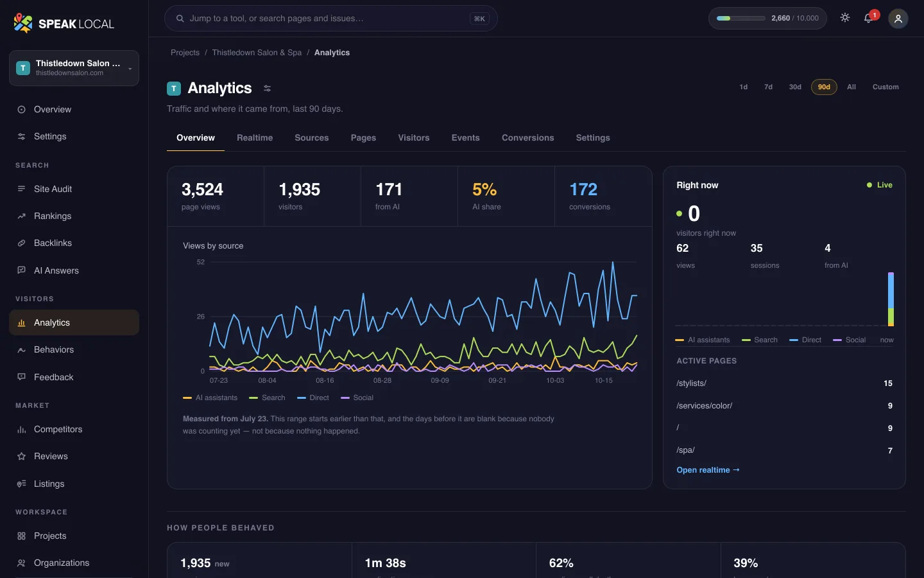924x578 pixels.
Task: Select the 90d time range
Action: (x=824, y=87)
